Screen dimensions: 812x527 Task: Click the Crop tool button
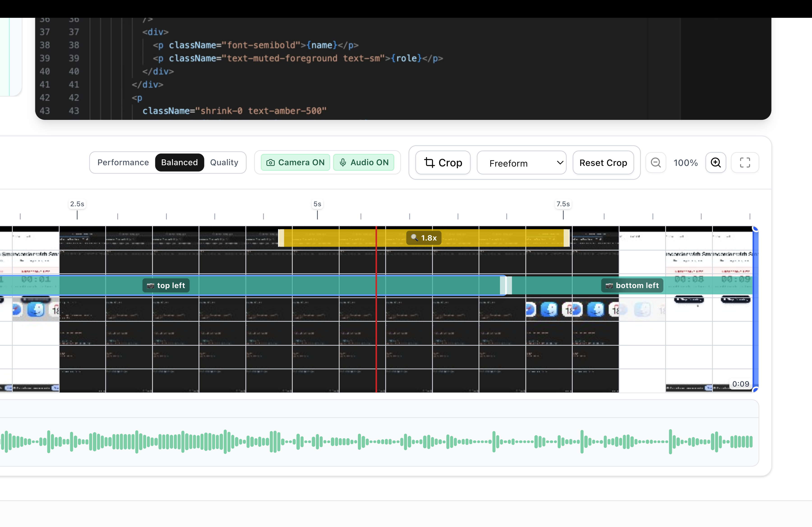pos(443,163)
